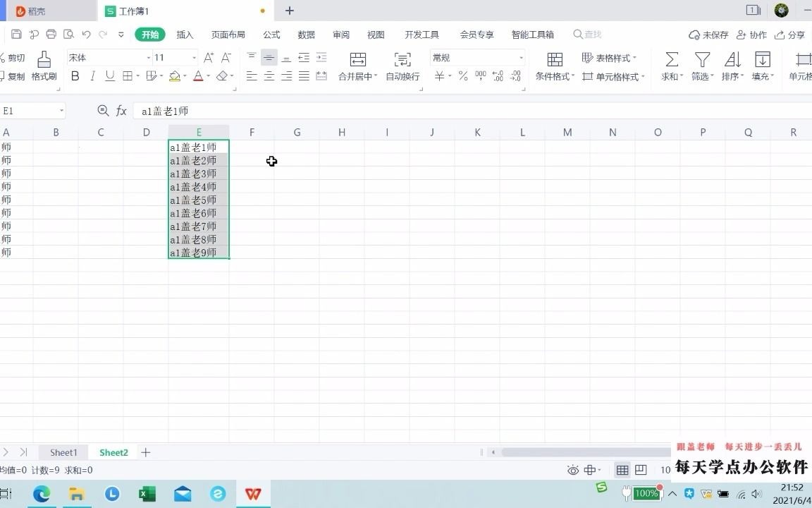The image size is (812, 508).
Task: Click the Merge and Center (合并居中) icon
Action: (x=357, y=67)
